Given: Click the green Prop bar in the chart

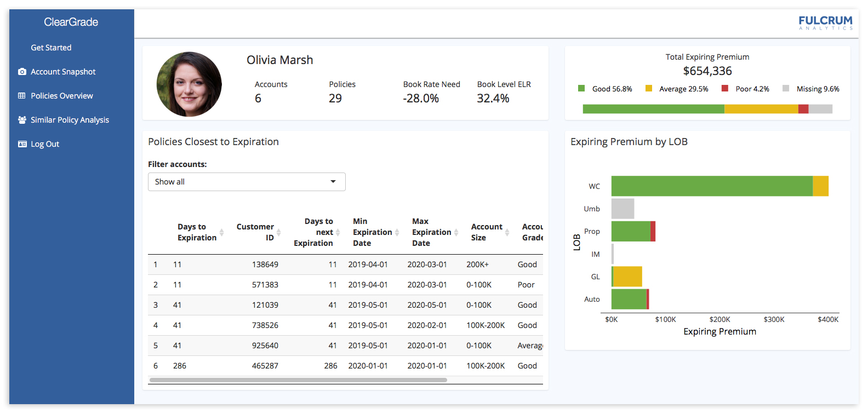Looking at the screenshot, I should (631, 231).
